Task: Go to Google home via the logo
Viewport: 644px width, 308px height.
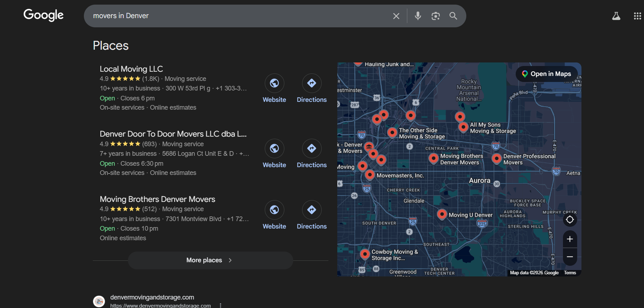Action: 43,15
